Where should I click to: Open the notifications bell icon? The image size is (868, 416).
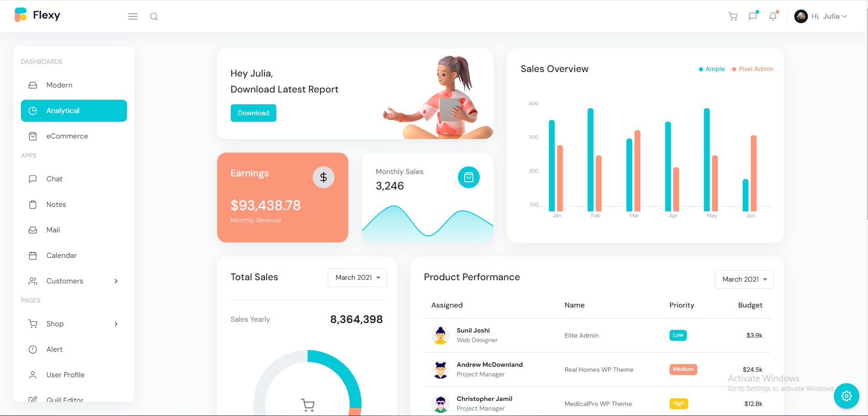pos(773,16)
